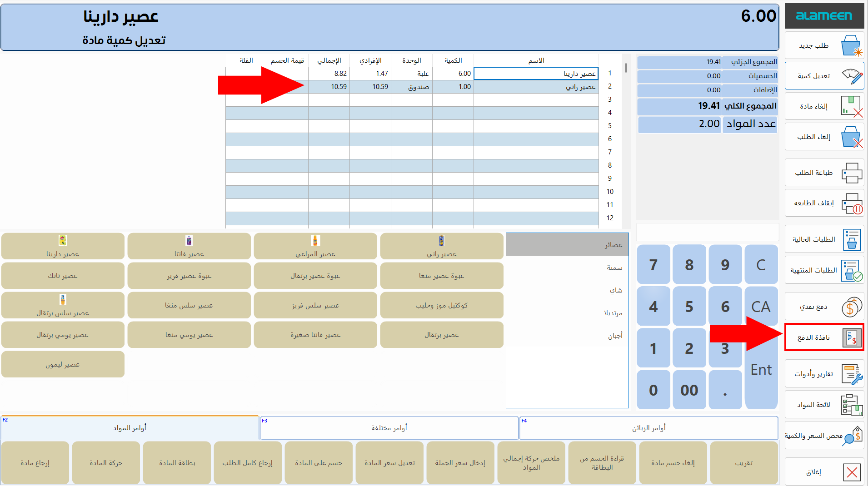The width and height of the screenshot is (868, 486).
Task: Switch to the F3 أوامر مختلفة tab
Action: click(389, 428)
